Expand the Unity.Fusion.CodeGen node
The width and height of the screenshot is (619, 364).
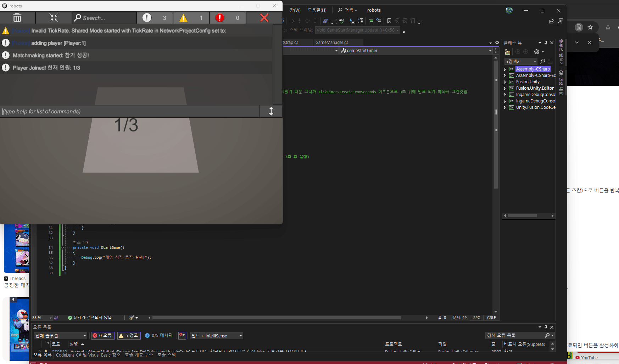pyautogui.click(x=505, y=107)
